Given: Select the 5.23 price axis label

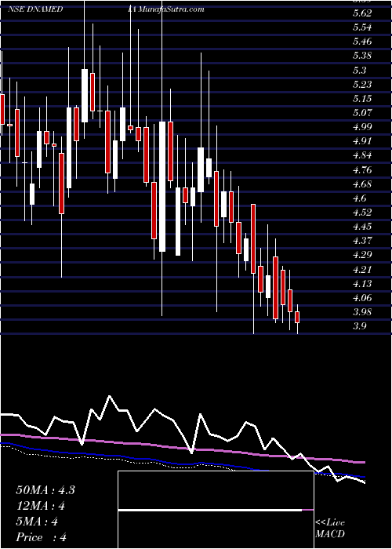Looking at the screenshot, I should pyautogui.click(x=362, y=85).
